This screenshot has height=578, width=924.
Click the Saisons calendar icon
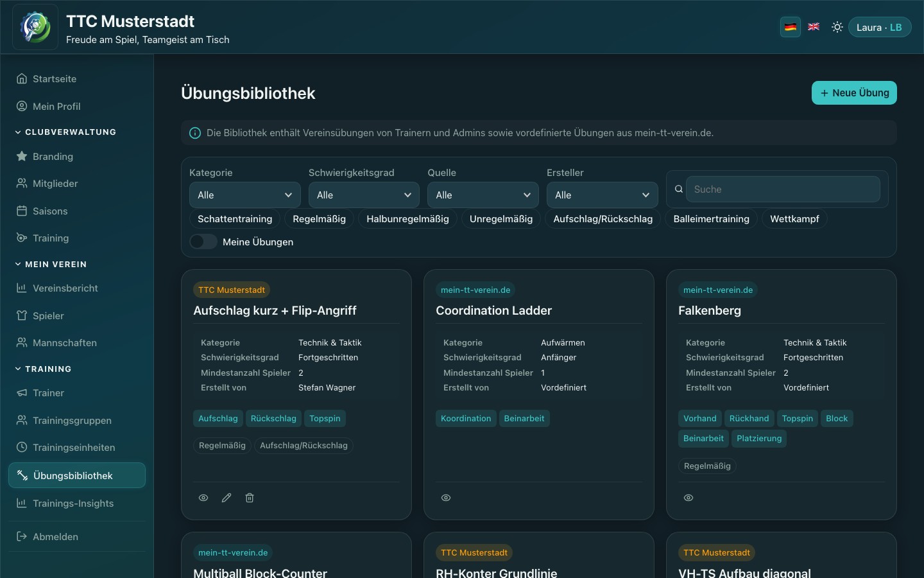[22, 211]
